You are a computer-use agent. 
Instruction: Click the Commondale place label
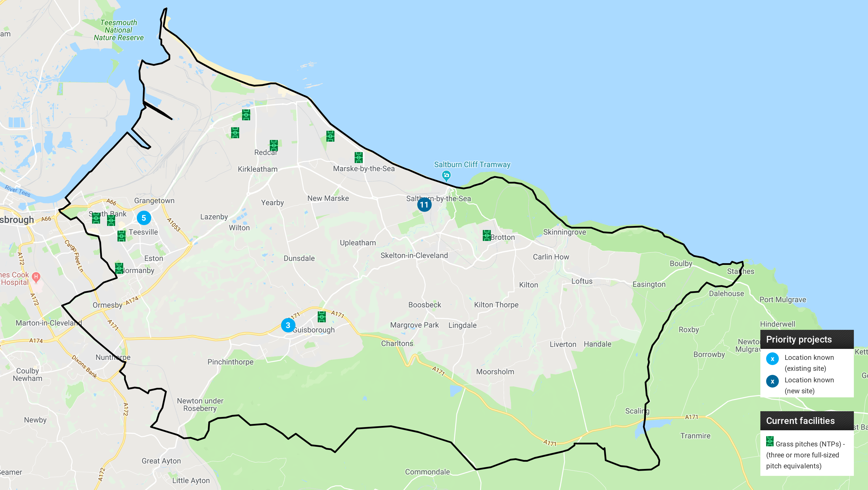click(x=427, y=472)
